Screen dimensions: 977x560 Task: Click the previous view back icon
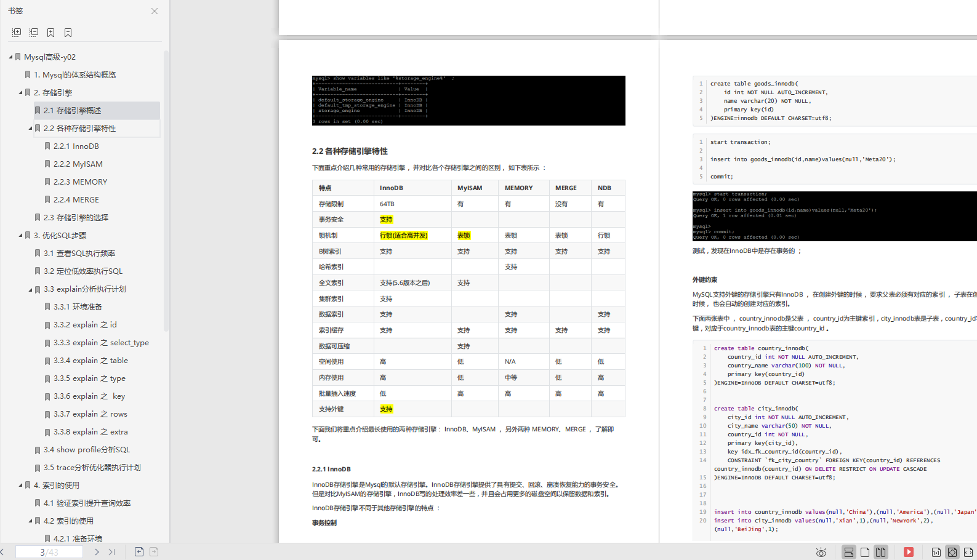click(x=139, y=552)
